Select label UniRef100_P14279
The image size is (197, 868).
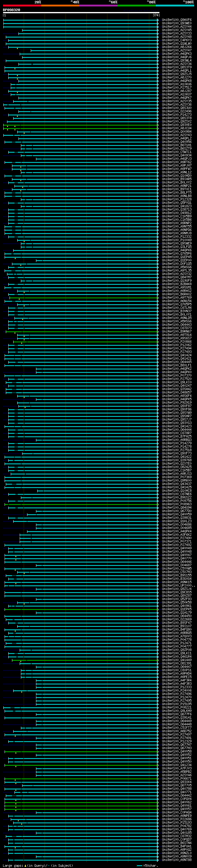click(x=177, y=443)
